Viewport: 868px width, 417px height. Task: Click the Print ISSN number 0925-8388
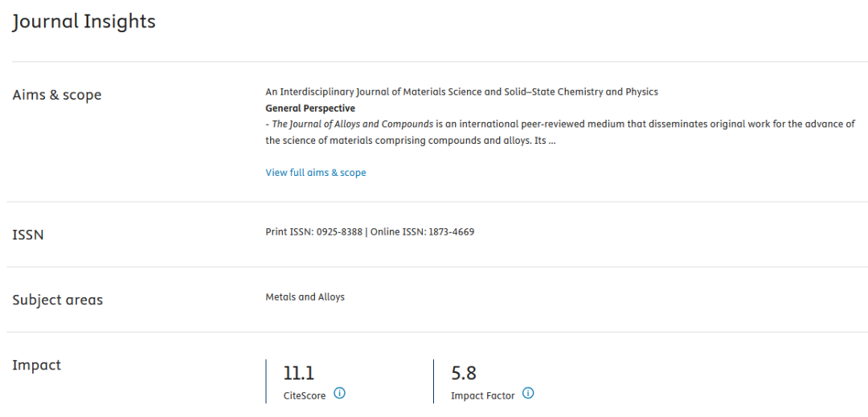click(339, 231)
